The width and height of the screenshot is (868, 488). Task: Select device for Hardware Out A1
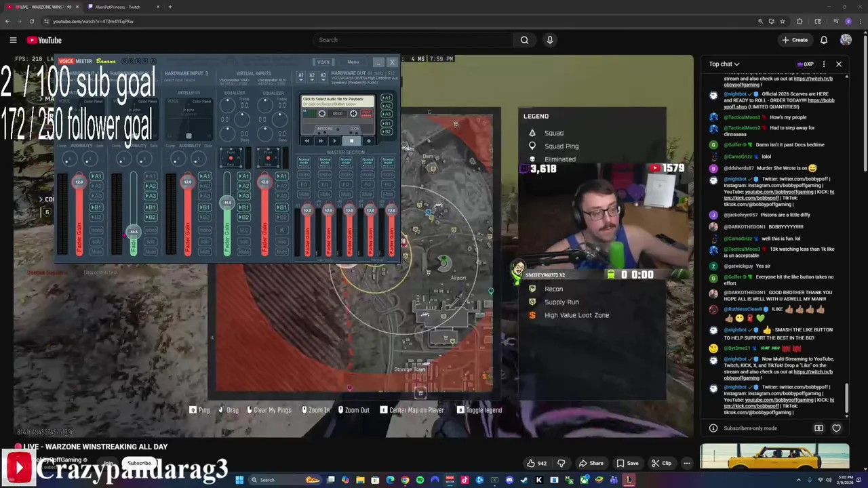coord(301,77)
